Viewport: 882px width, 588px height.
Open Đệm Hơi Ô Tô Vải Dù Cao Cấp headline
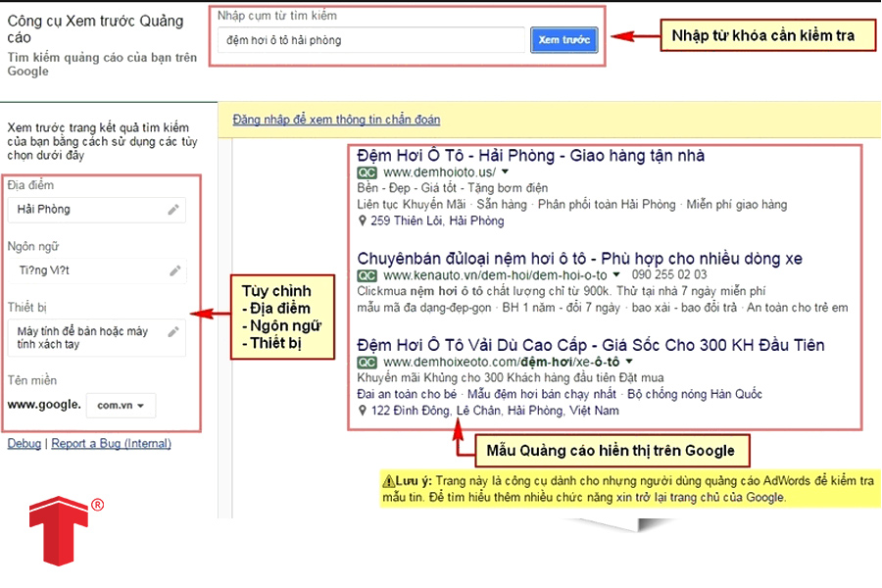591,345
